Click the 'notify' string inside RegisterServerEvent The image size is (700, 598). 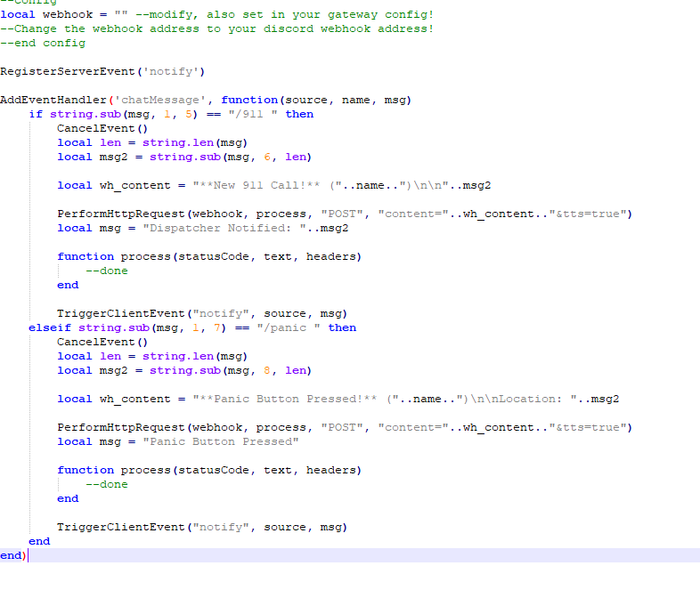170,72
